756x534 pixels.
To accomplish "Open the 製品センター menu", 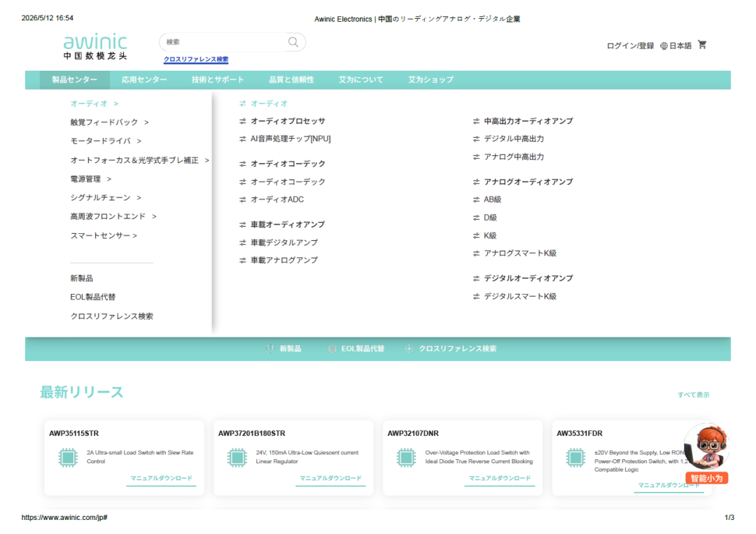I will tap(75, 80).
